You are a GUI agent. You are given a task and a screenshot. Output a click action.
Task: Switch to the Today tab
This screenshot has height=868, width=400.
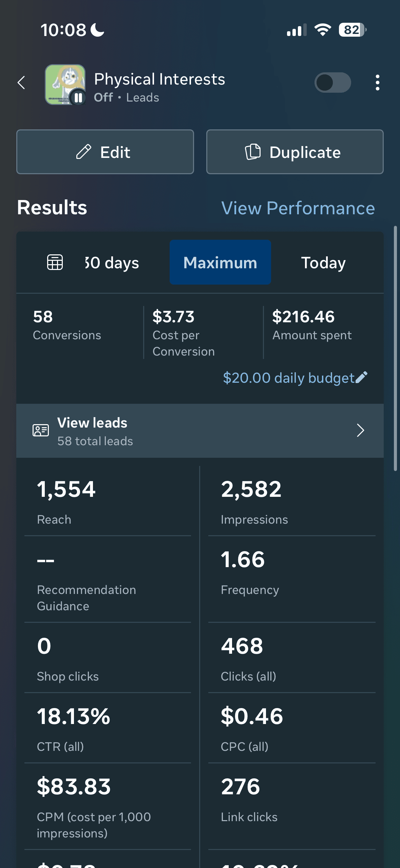pyautogui.click(x=323, y=263)
